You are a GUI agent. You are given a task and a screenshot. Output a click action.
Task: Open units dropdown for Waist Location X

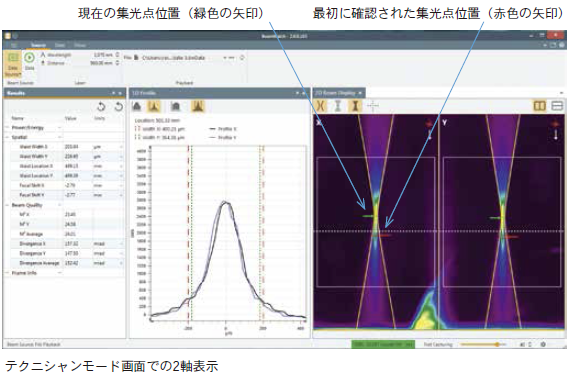tap(121, 166)
